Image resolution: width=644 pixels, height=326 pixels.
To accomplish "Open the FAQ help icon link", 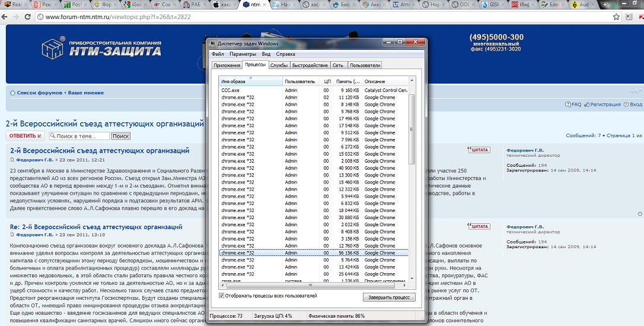I will tap(573, 105).
